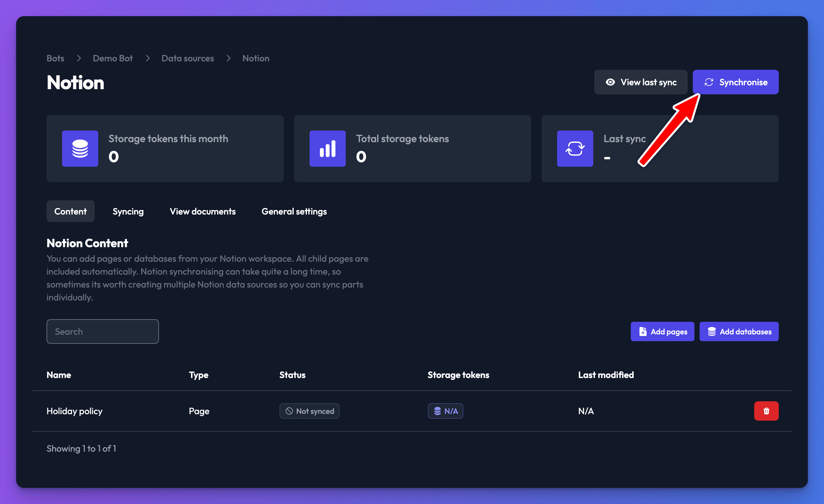This screenshot has width=824, height=504.
Task: Click the Add databases button
Action: click(x=739, y=331)
